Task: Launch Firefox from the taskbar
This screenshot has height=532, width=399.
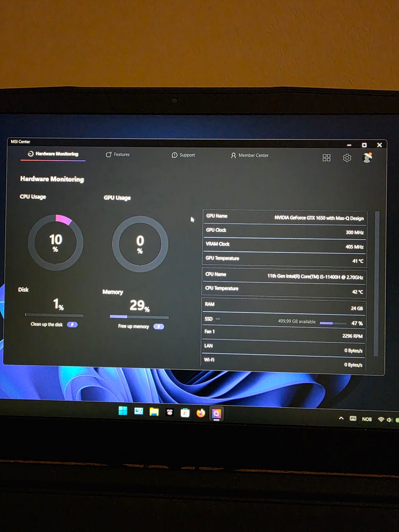Action: pyautogui.click(x=201, y=413)
